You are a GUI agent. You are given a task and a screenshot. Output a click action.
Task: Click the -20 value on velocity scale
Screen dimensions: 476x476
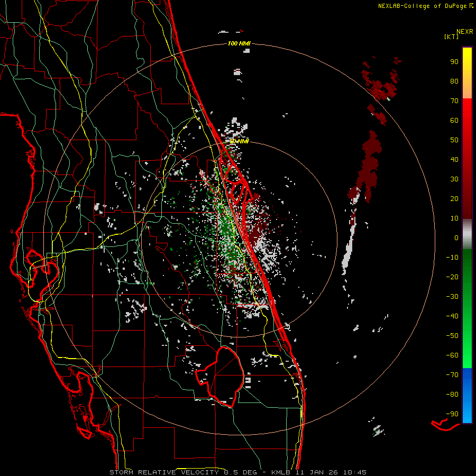pyautogui.click(x=452, y=277)
